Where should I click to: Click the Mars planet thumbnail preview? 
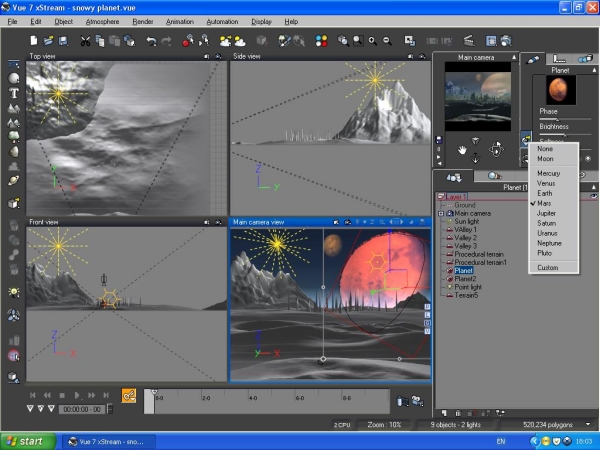[561, 90]
